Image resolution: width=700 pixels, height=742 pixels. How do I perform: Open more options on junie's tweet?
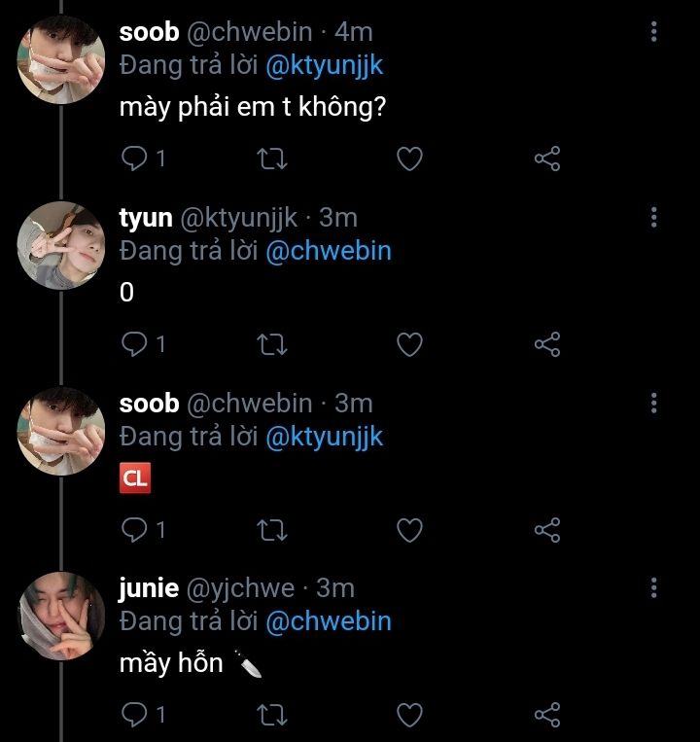pos(653,587)
